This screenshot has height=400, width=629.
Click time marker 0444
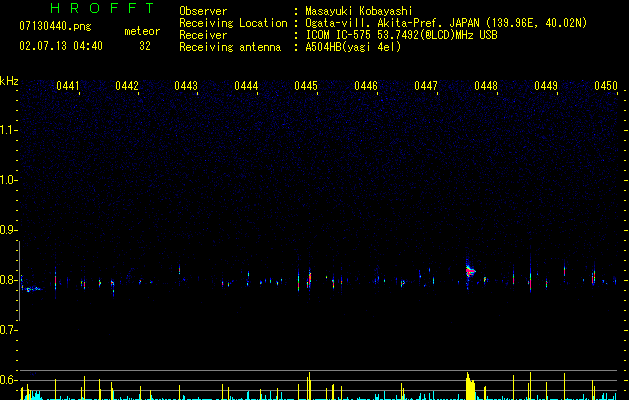[246, 86]
